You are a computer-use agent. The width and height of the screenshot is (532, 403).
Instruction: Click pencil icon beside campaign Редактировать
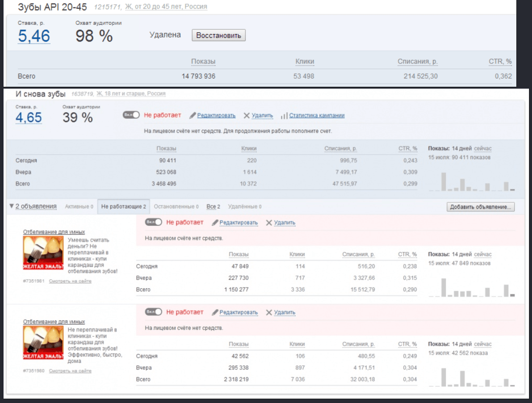(193, 115)
